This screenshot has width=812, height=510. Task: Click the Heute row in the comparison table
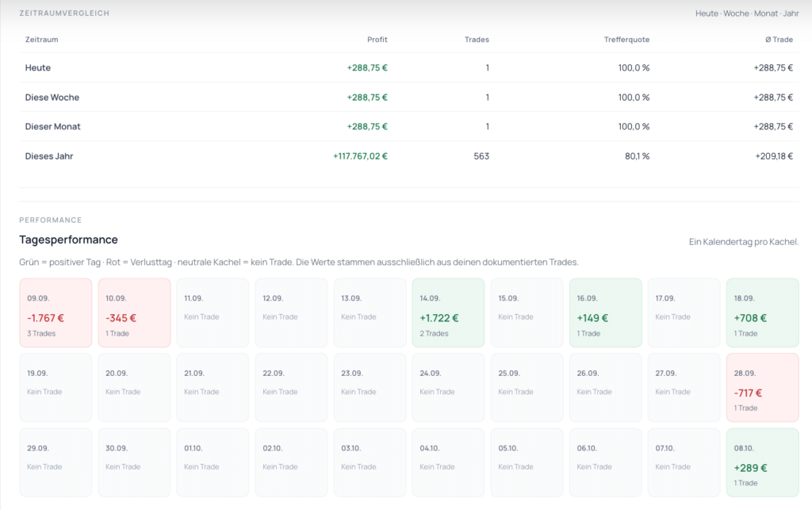tap(409, 68)
